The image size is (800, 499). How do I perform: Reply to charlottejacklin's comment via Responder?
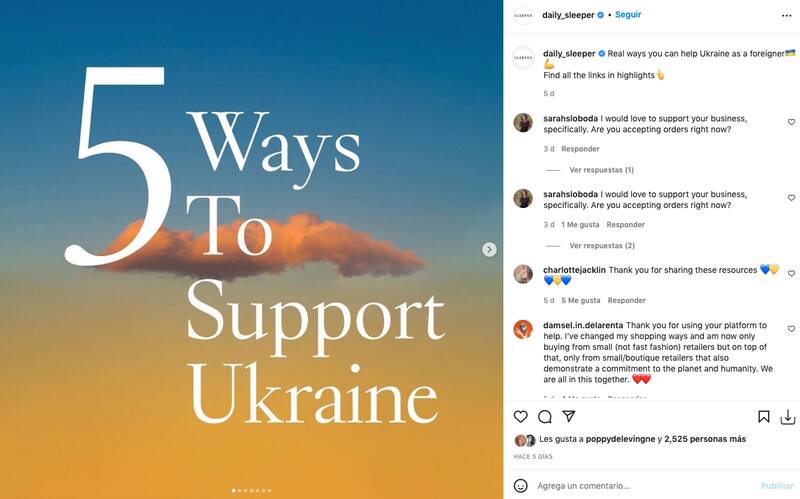point(627,301)
